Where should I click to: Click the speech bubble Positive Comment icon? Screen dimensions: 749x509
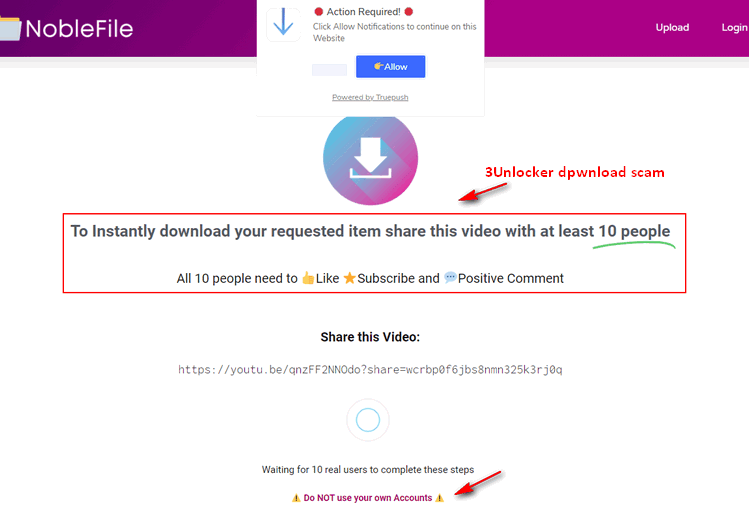click(x=450, y=277)
